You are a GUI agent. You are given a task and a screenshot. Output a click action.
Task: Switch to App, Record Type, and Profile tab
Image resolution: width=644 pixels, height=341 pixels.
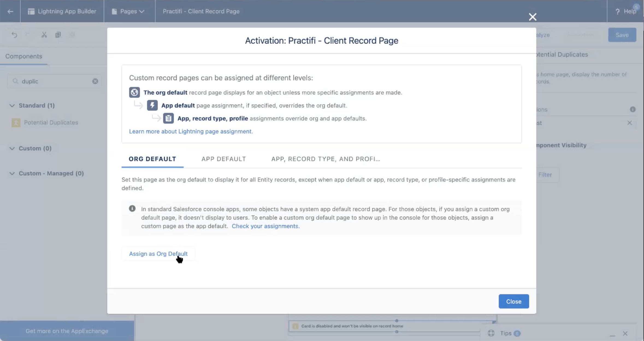click(326, 159)
